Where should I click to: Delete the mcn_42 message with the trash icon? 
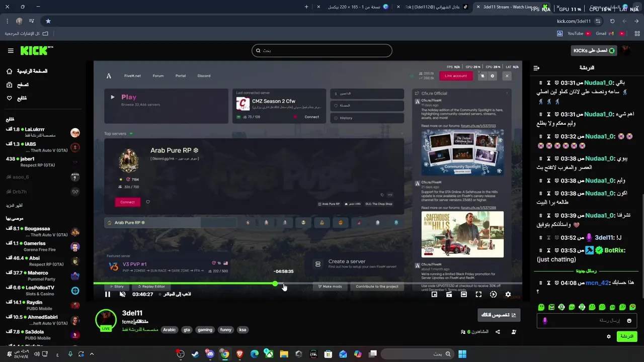(540, 283)
